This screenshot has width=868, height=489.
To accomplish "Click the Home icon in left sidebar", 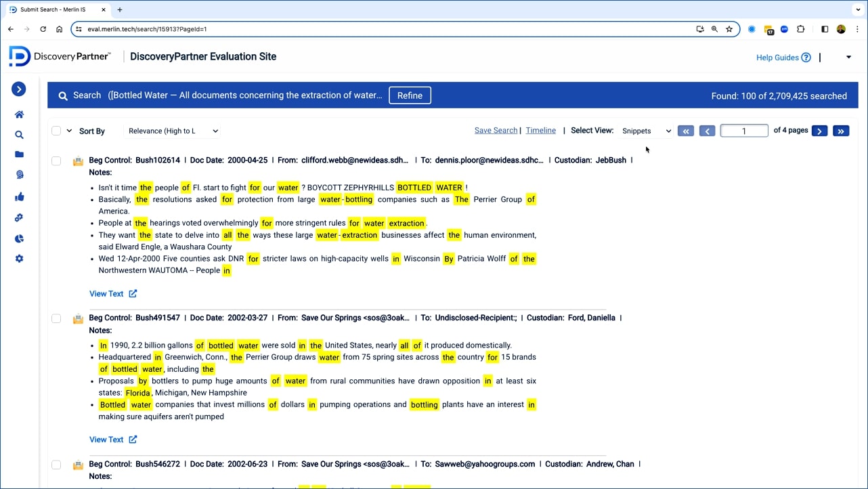I will point(19,114).
